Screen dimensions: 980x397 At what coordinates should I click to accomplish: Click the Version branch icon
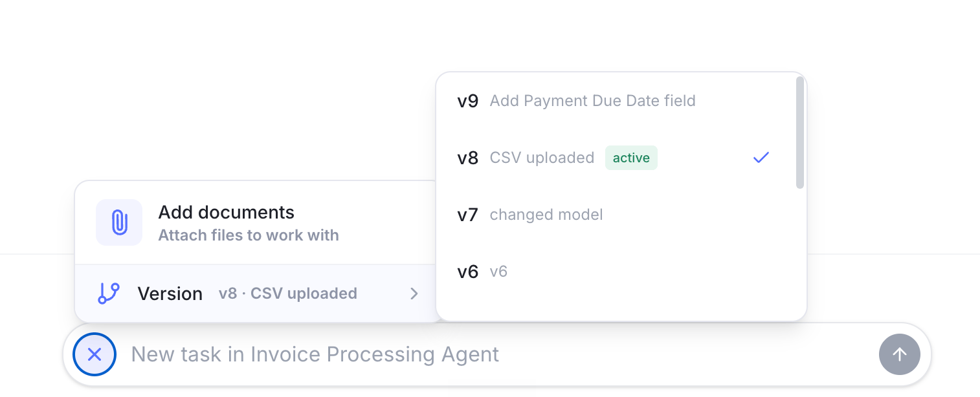109,294
